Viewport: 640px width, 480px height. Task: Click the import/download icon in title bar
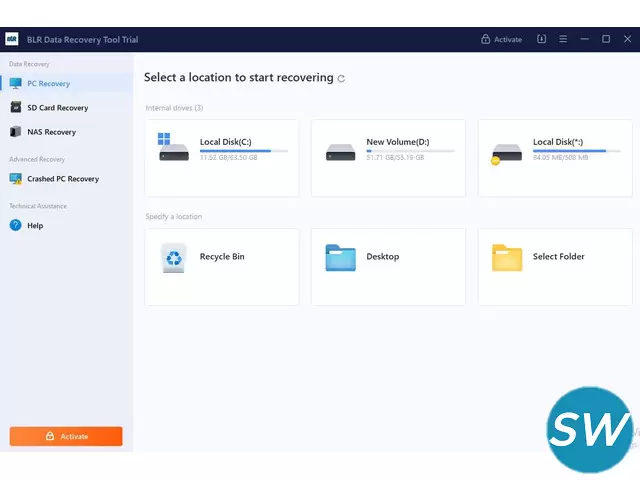(542, 39)
